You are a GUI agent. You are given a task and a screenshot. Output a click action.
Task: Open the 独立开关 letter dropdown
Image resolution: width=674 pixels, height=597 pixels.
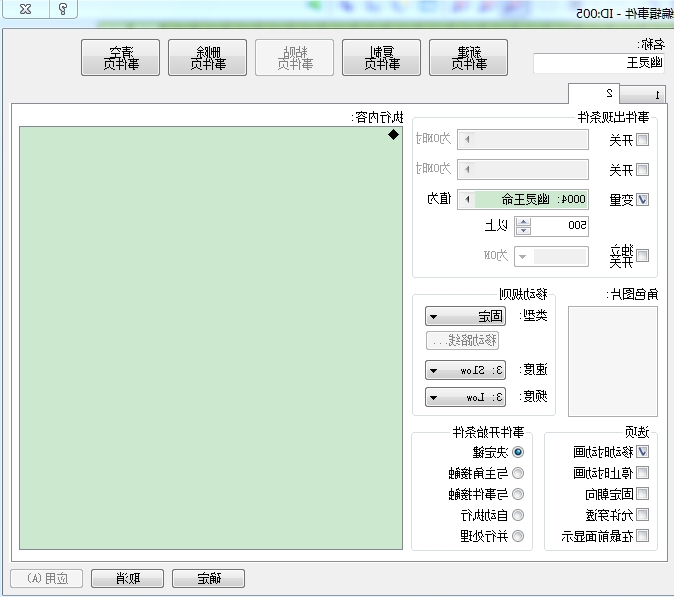tap(551, 257)
